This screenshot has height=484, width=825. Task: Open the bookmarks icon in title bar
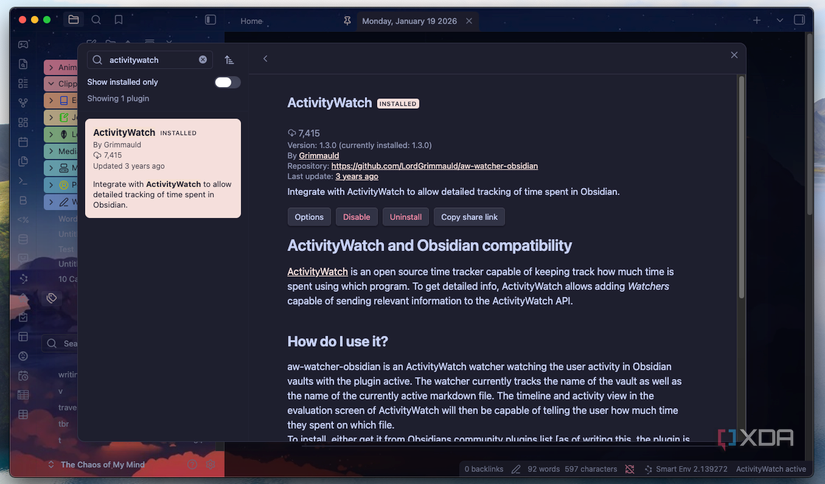click(x=119, y=19)
